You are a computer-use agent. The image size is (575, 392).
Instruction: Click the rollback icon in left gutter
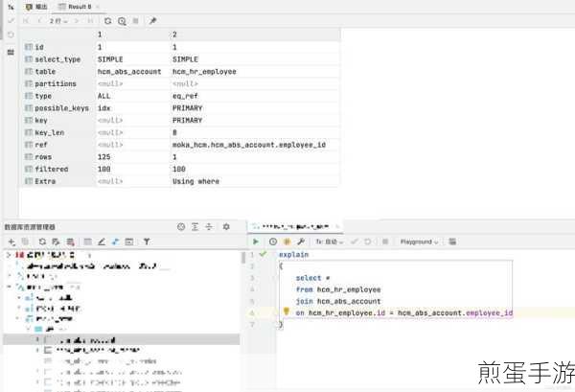tap(11, 35)
